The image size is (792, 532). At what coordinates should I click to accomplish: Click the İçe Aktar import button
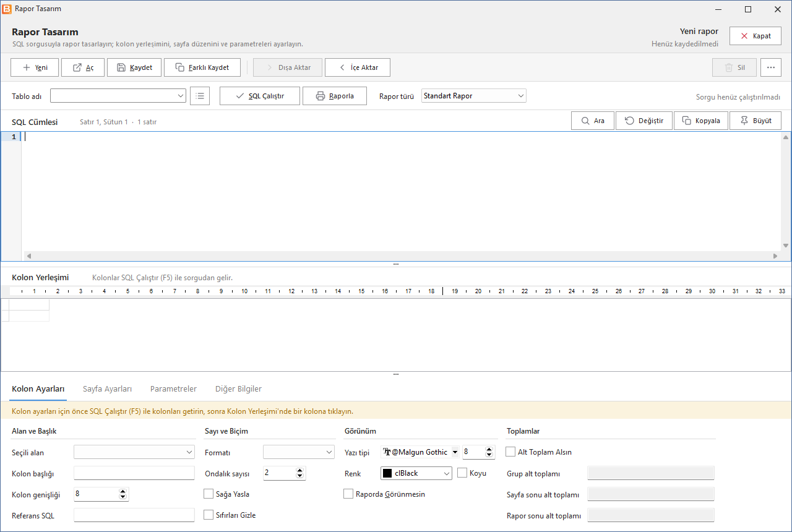[358, 67]
